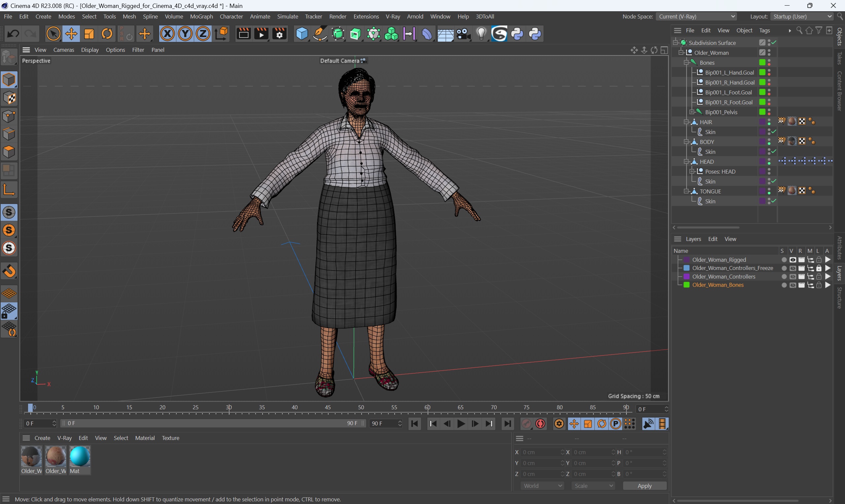845x504 pixels.
Task: Click the Undo arrow icon
Action: [x=13, y=34]
